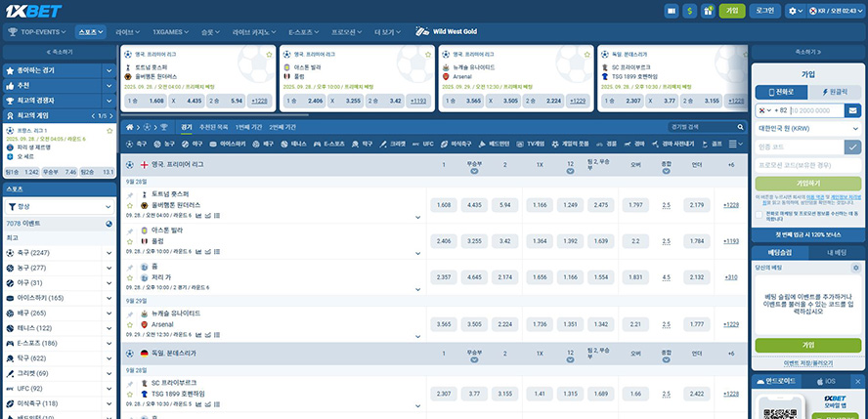Switch to the 추천된 목록 tab
The width and height of the screenshot is (868, 419).
tap(214, 127)
